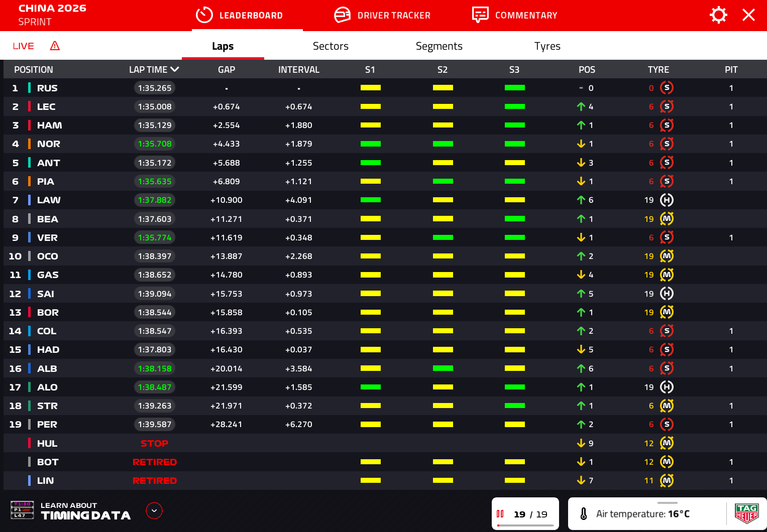Viewport: 767px width, 532px height.
Task: Click the green up arrow for LAW
Action: [581, 200]
